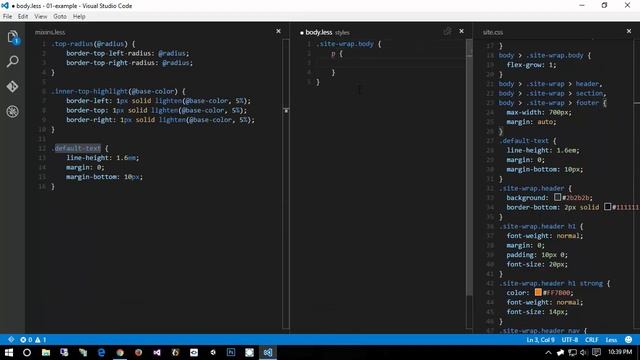This screenshot has width=640, height=360.
Task: Open the Search view in the activity bar
Action: (x=13, y=62)
